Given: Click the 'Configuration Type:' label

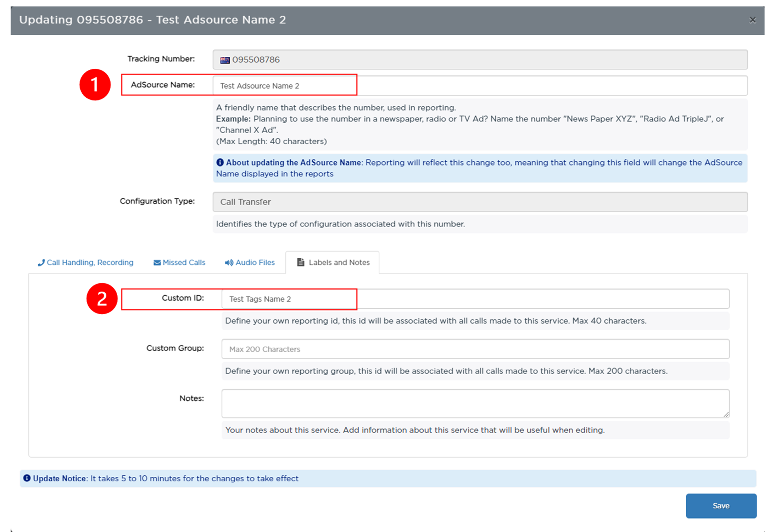Looking at the screenshot, I should (157, 201).
